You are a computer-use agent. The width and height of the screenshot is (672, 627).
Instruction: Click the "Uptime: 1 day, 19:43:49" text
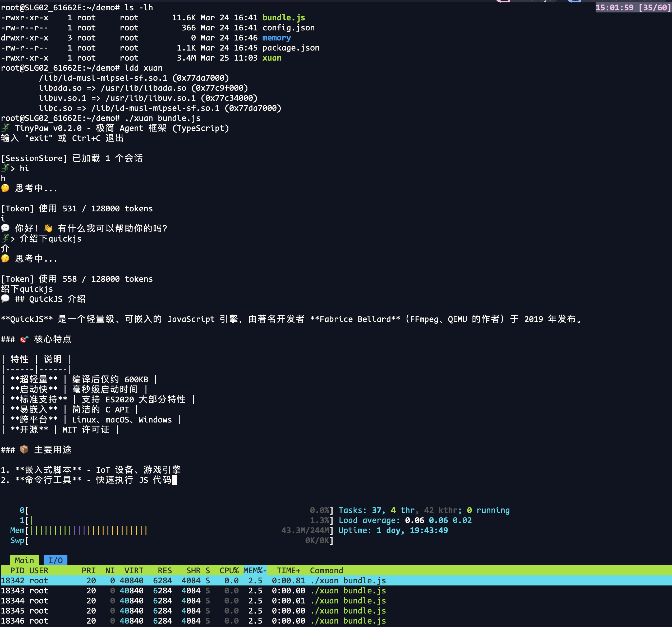coord(393,530)
